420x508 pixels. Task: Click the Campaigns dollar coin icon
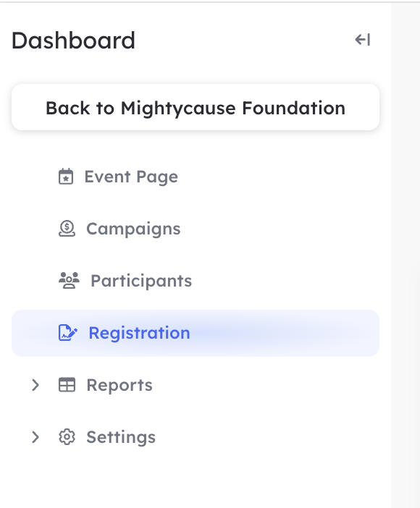67,229
